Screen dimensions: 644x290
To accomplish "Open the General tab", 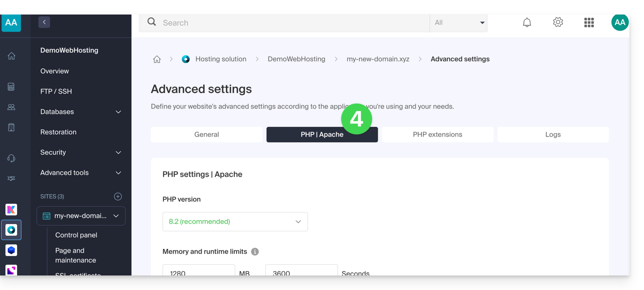I will coord(207,135).
